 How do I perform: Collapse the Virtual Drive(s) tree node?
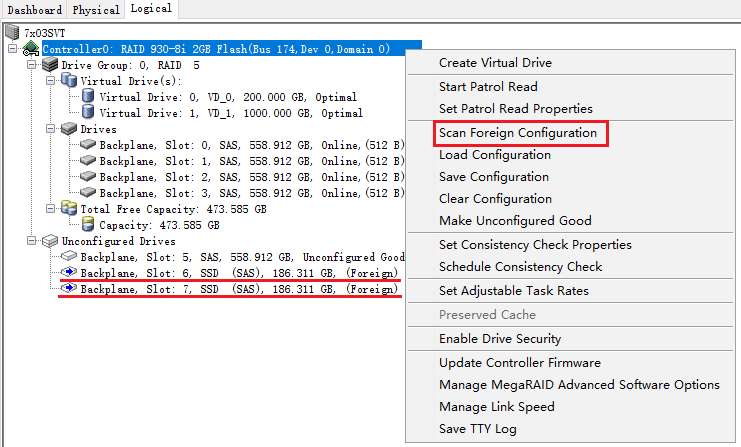pyautogui.click(x=51, y=81)
